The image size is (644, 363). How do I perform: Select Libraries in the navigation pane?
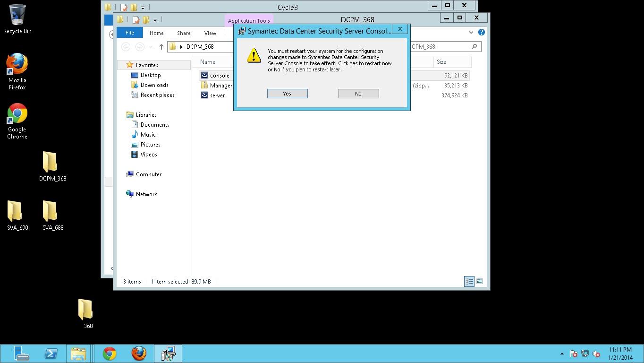[x=146, y=115]
